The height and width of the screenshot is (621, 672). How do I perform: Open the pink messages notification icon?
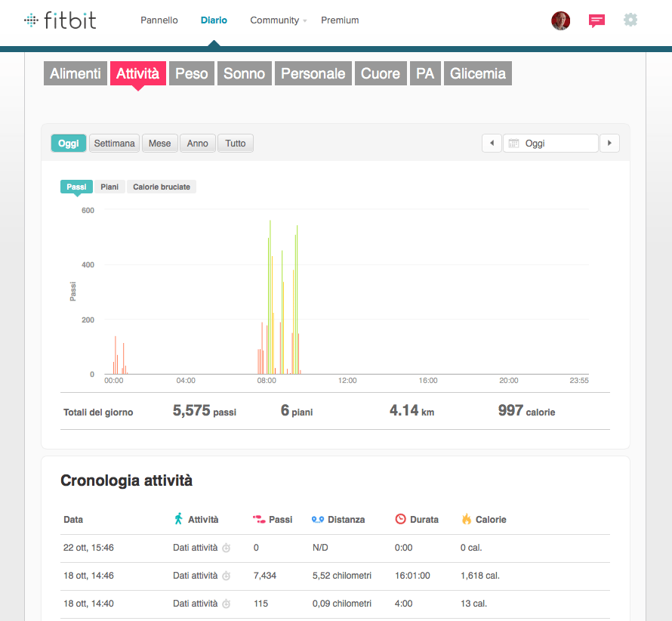pyautogui.click(x=596, y=21)
